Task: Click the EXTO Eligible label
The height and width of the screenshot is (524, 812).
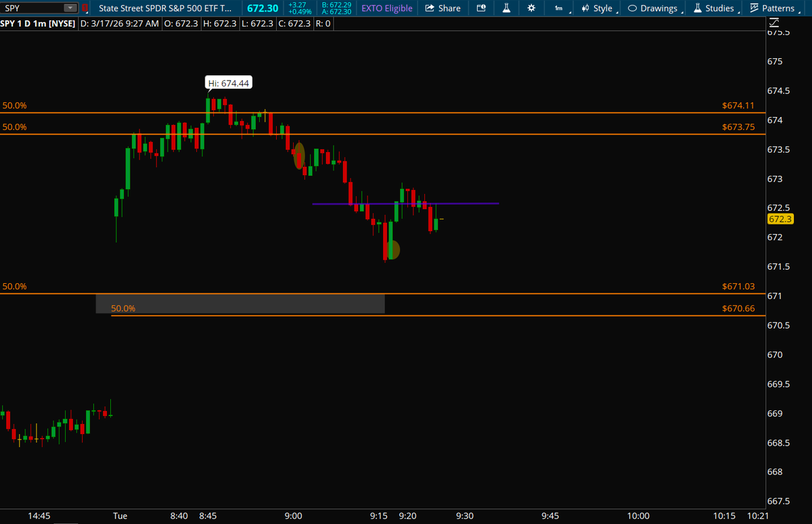Action: (x=386, y=8)
